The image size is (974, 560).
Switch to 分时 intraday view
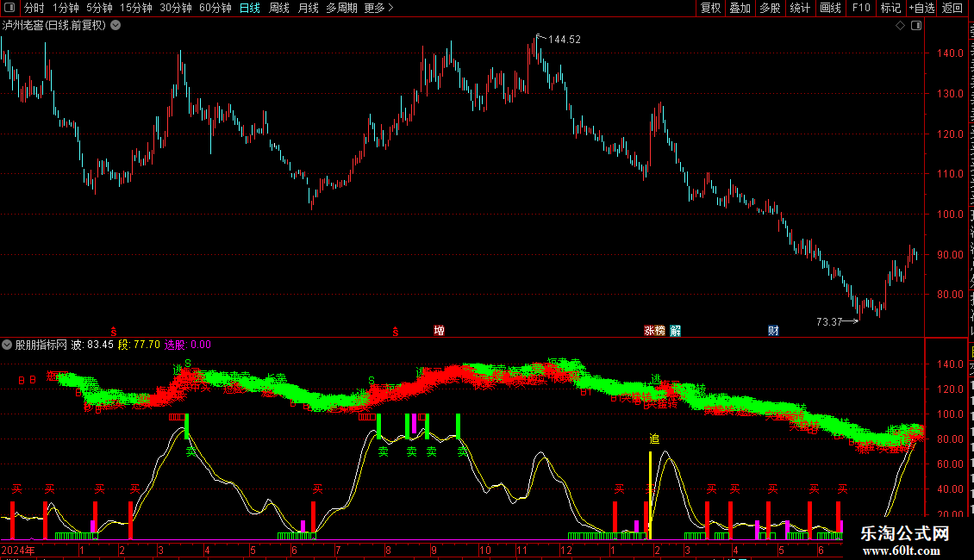pyautogui.click(x=34, y=8)
